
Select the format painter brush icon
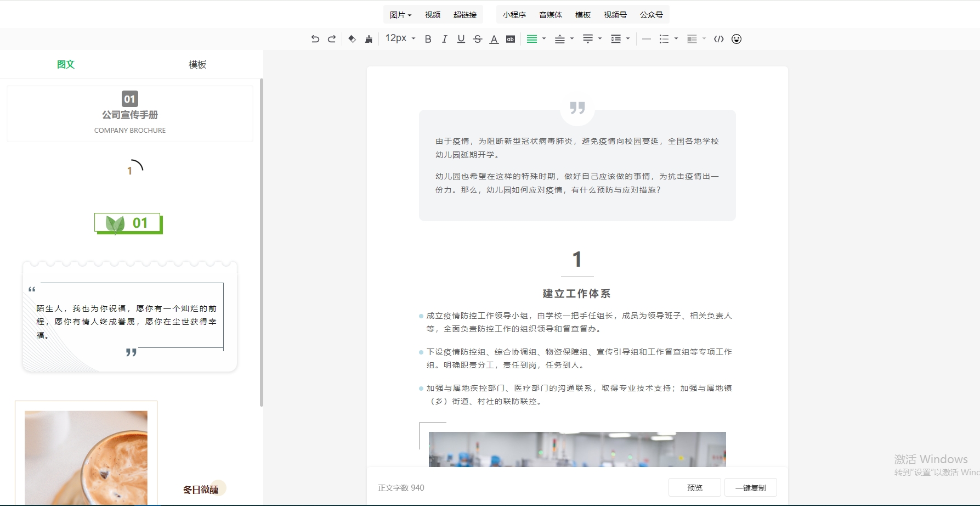369,39
